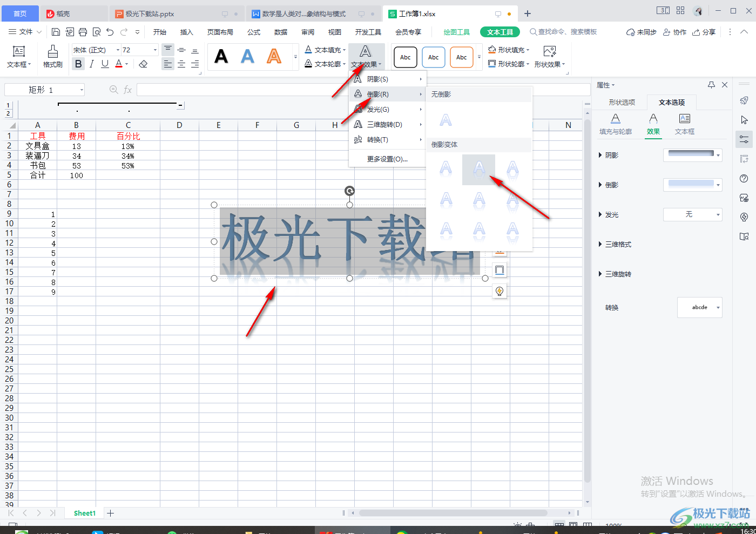Select the highlighted reflection variant thumbnail
This screenshot has height=534, width=756.
coord(478,170)
